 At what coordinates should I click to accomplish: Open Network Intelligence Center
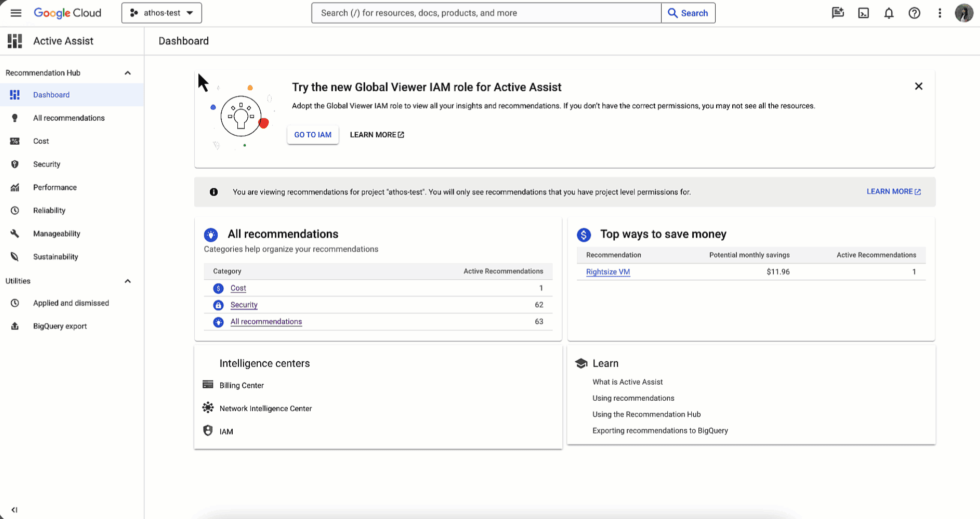coord(266,408)
